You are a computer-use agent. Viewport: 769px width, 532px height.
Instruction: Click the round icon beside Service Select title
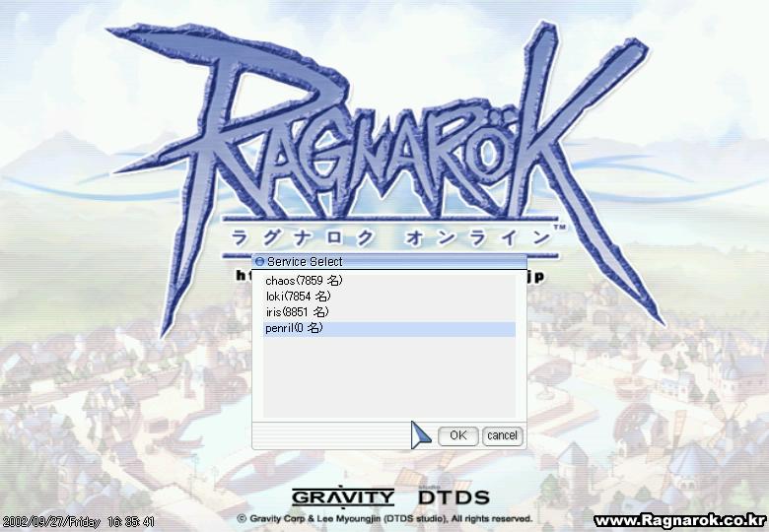[x=259, y=262]
